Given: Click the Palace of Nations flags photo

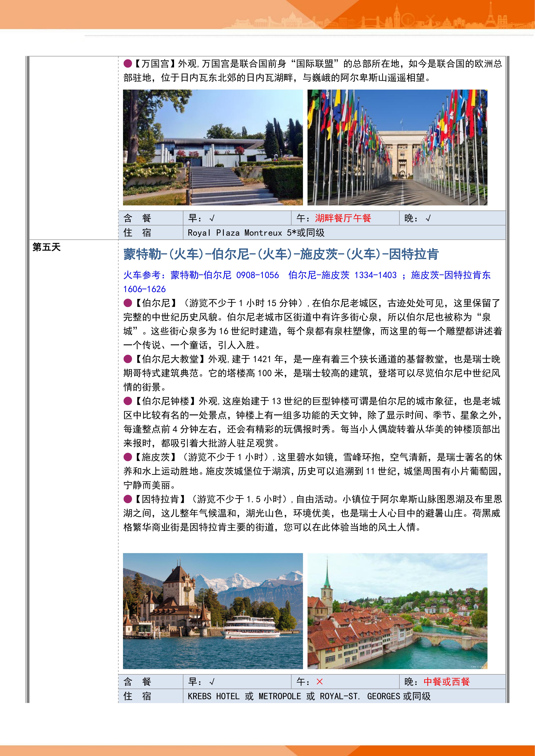Looking at the screenshot, I should click(x=397, y=147).
